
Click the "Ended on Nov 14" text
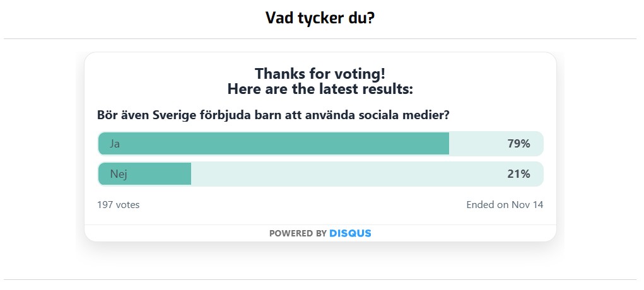(505, 205)
